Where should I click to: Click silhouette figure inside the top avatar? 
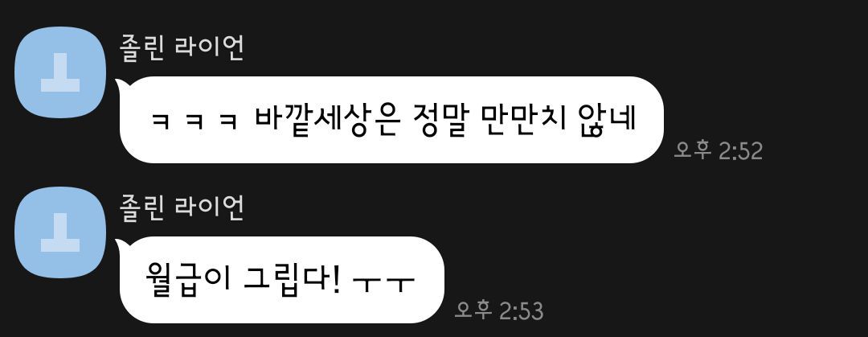click(59, 72)
